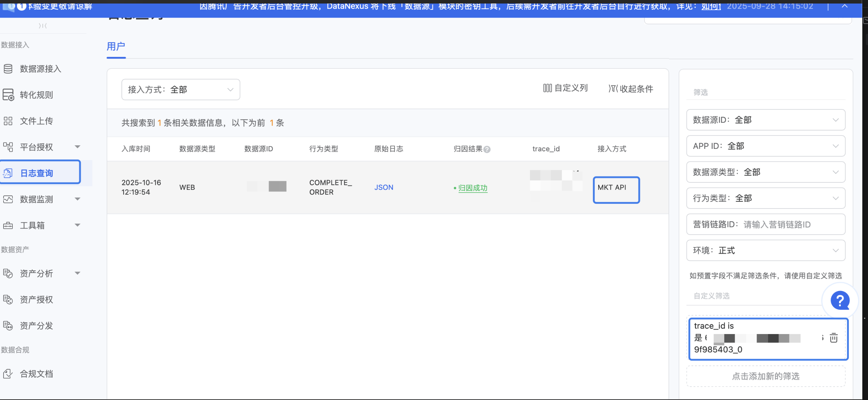This screenshot has height=400, width=868.
Task: Delete the trace_id custom filter
Action: pos(833,338)
